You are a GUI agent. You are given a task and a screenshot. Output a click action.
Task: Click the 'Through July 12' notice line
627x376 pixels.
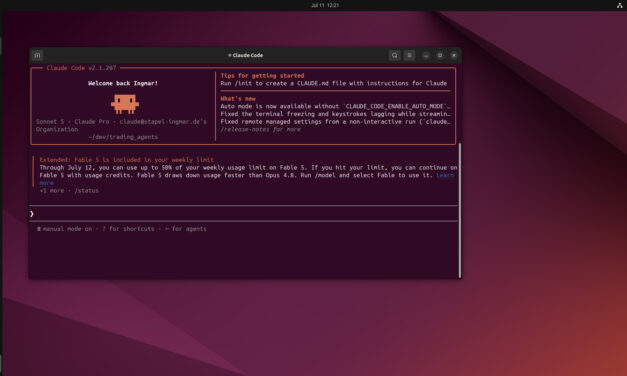click(x=248, y=168)
